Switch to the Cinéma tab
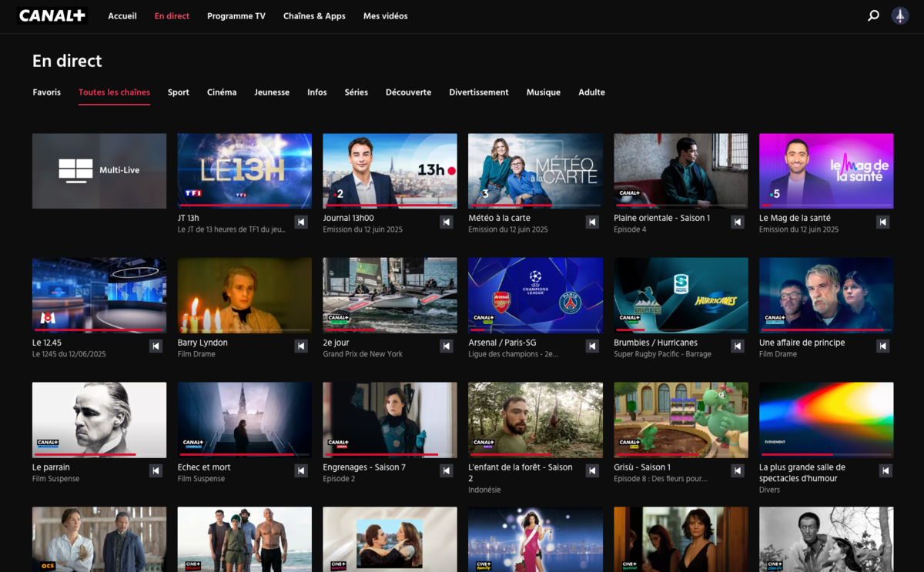924x572 pixels. (222, 92)
